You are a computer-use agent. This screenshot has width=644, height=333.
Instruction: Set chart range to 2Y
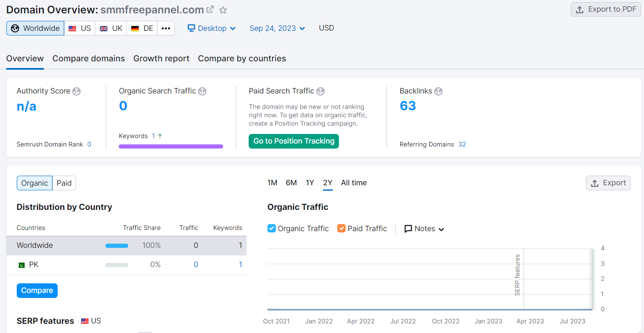point(328,183)
